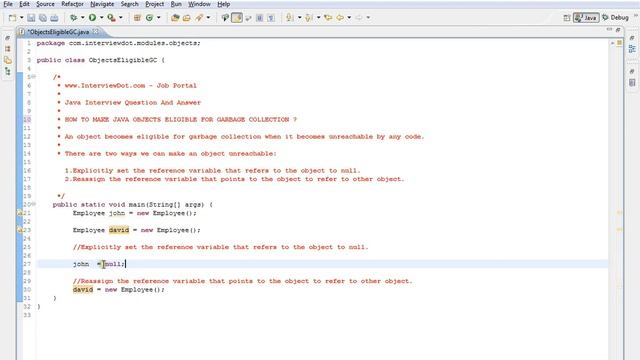
Task: Maximize the editor area
Action: click(x=618, y=30)
